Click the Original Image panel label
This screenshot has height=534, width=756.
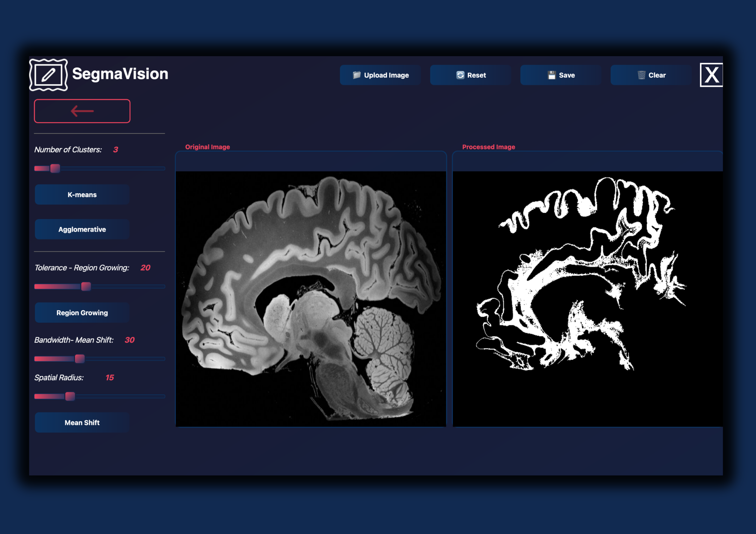coord(207,147)
